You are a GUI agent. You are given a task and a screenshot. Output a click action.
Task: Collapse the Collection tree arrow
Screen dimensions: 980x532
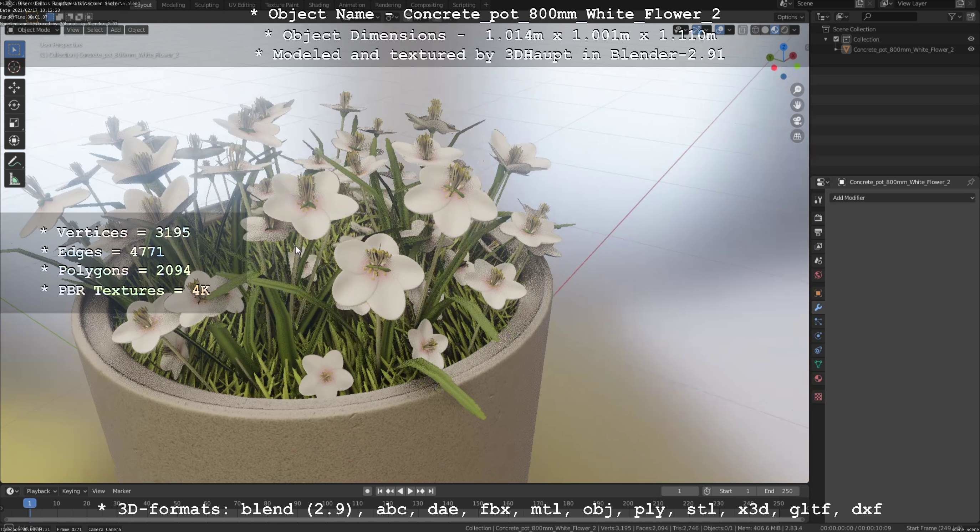(826, 39)
